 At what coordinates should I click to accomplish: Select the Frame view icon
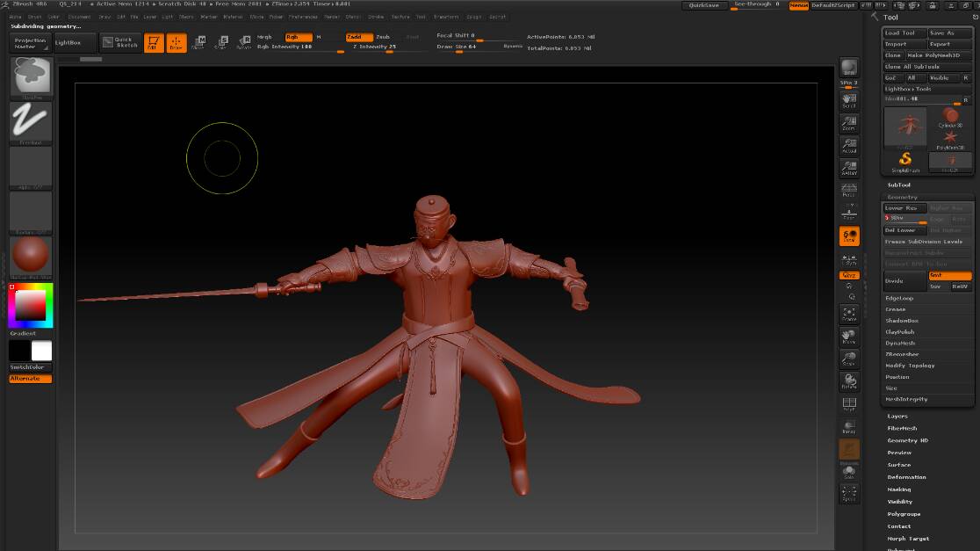pos(849,314)
